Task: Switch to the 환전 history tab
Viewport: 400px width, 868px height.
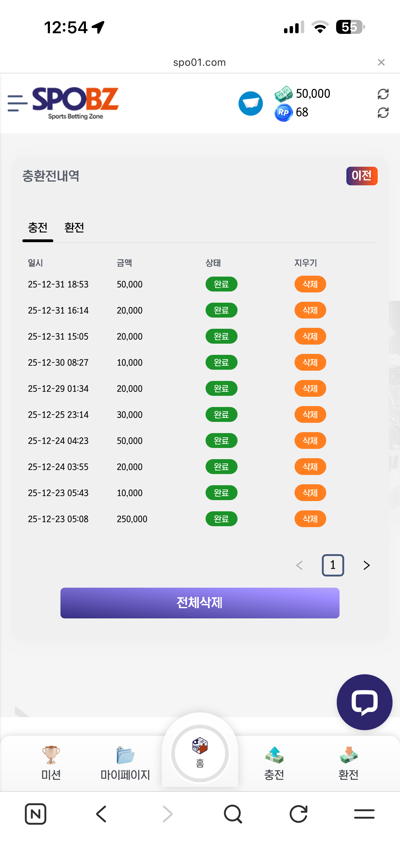Action: click(74, 228)
